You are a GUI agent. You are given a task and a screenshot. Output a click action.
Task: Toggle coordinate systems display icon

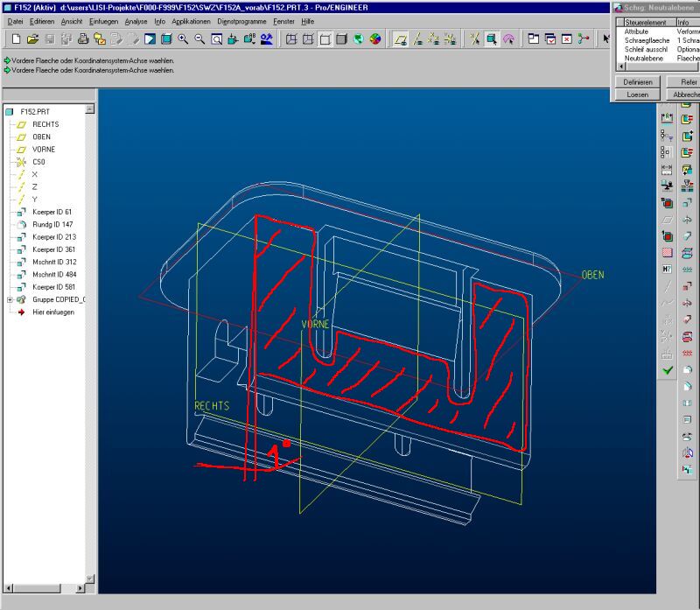point(450,39)
